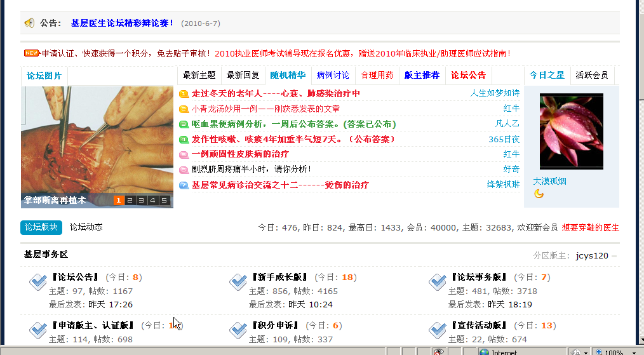Image resolution: width=644 pixels, height=355 pixels.
Task: Click the 积分申诉 board checkmark icon
Action: click(x=238, y=330)
